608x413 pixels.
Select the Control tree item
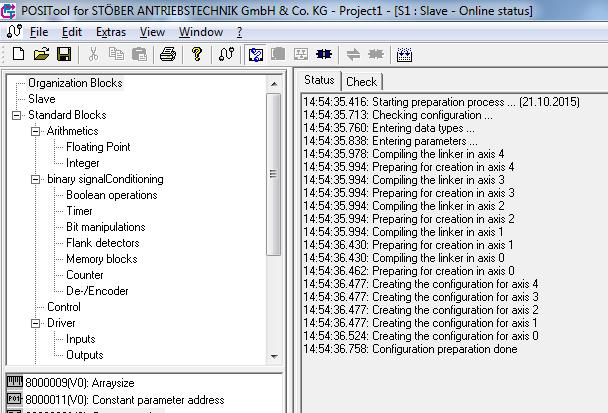(x=64, y=307)
